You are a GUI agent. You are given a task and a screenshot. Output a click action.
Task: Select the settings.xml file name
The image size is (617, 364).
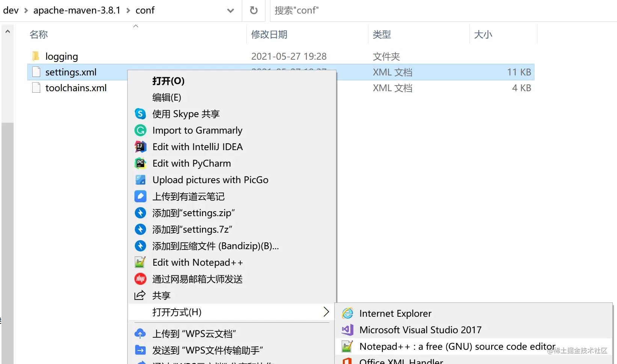[x=71, y=72]
